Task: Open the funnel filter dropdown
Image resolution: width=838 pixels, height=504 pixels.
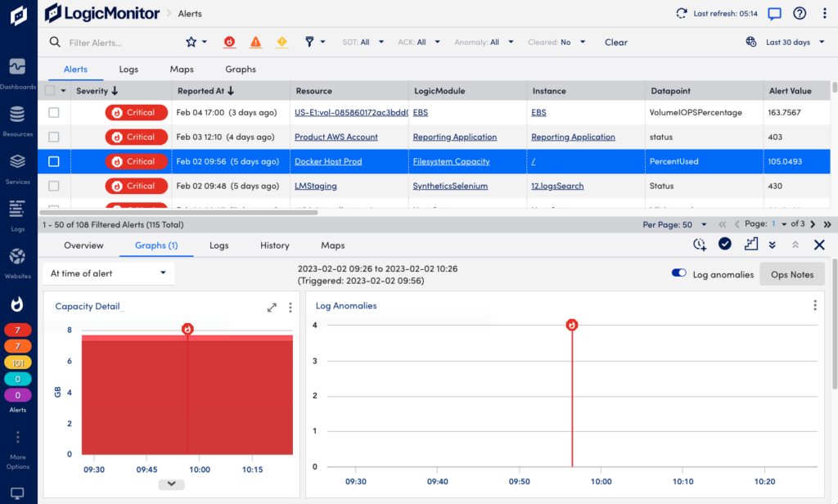Action: pyautogui.click(x=315, y=42)
